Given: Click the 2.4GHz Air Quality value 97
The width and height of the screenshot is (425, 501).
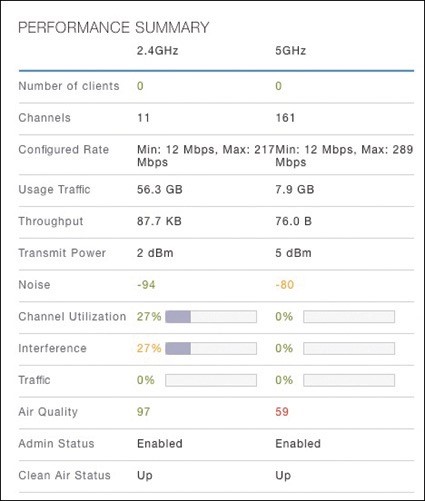Looking at the screenshot, I should 143,412.
